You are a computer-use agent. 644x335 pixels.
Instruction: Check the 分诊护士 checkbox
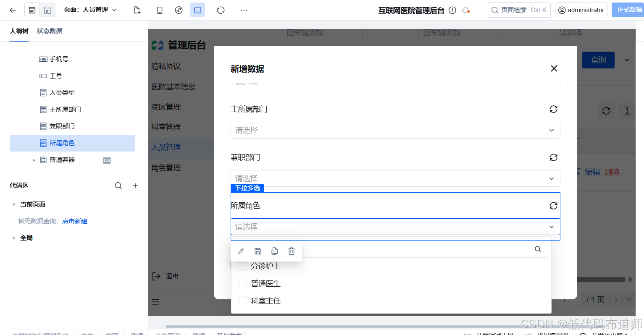(x=242, y=265)
